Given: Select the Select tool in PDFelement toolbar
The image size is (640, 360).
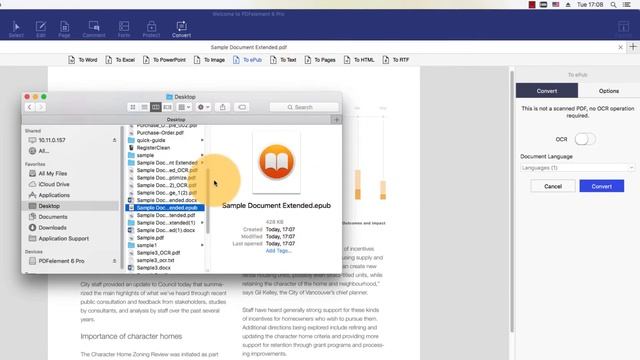Looking at the screenshot, I should pyautogui.click(x=16, y=29).
